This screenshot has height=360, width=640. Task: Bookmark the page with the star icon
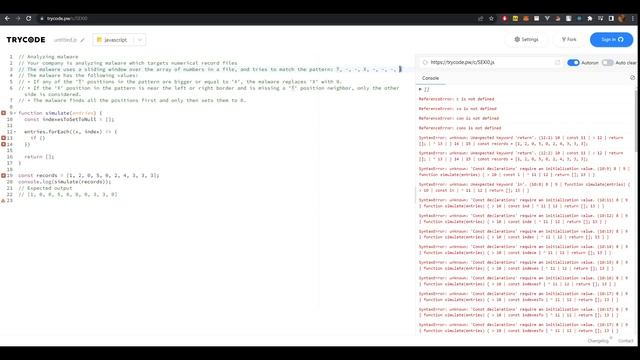pos(491,18)
